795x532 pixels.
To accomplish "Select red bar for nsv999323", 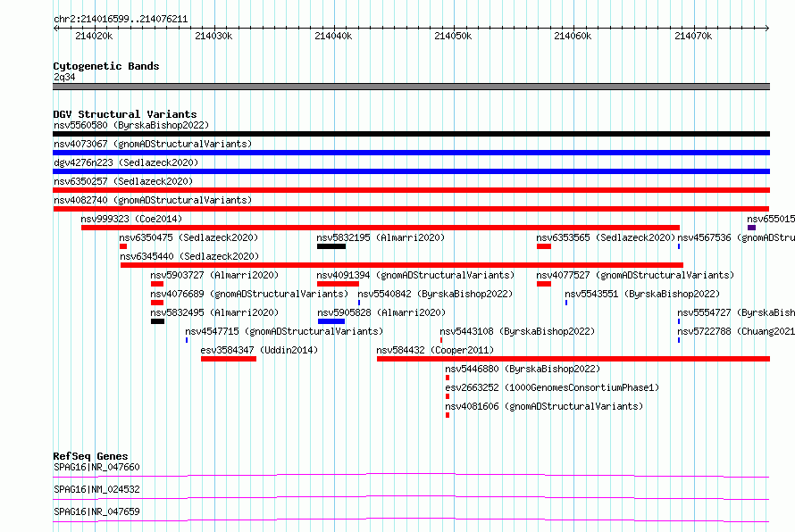I will (381, 228).
